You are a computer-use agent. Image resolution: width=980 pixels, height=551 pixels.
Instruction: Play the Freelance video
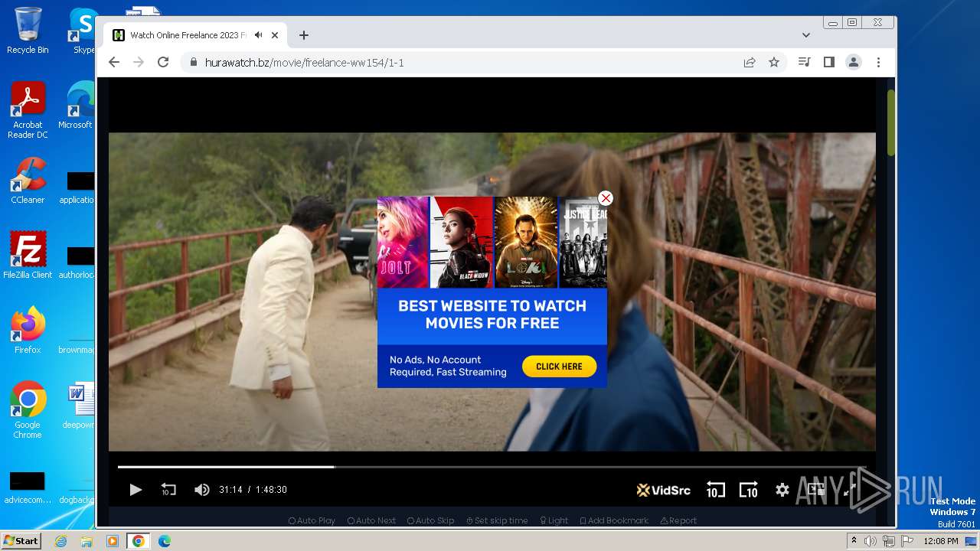click(x=136, y=490)
